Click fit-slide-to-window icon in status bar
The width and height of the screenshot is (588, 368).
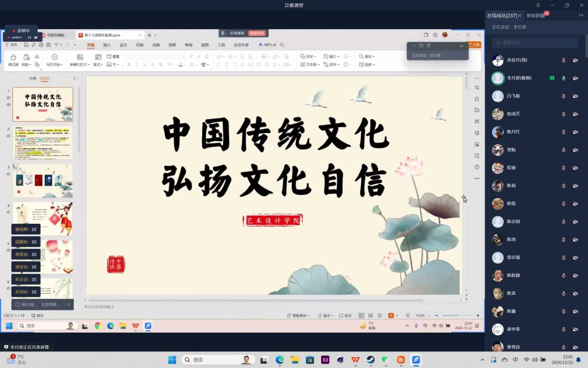pos(408,315)
